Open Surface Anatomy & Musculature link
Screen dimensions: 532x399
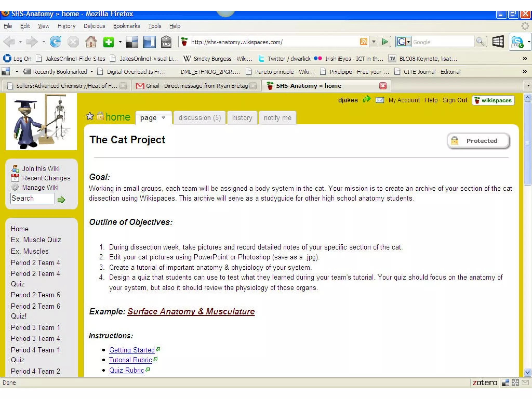pyautogui.click(x=191, y=311)
